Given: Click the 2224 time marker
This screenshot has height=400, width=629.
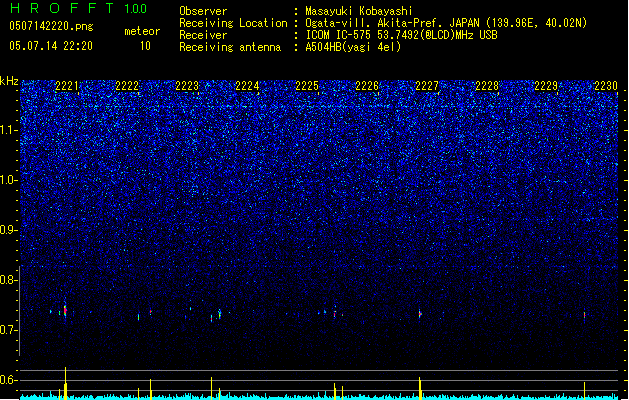Looking at the screenshot, I should (247, 86).
